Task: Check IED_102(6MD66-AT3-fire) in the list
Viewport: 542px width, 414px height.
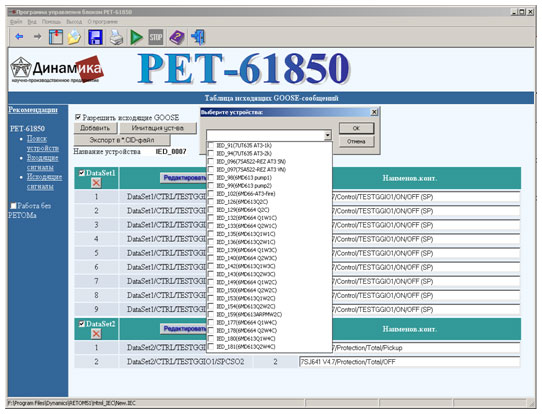Action: pyautogui.click(x=211, y=194)
